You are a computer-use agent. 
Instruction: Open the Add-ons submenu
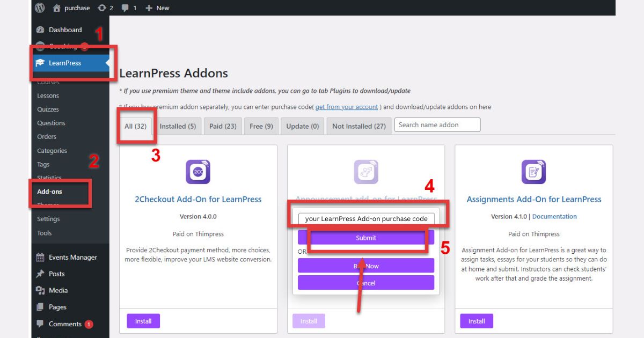pos(50,192)
